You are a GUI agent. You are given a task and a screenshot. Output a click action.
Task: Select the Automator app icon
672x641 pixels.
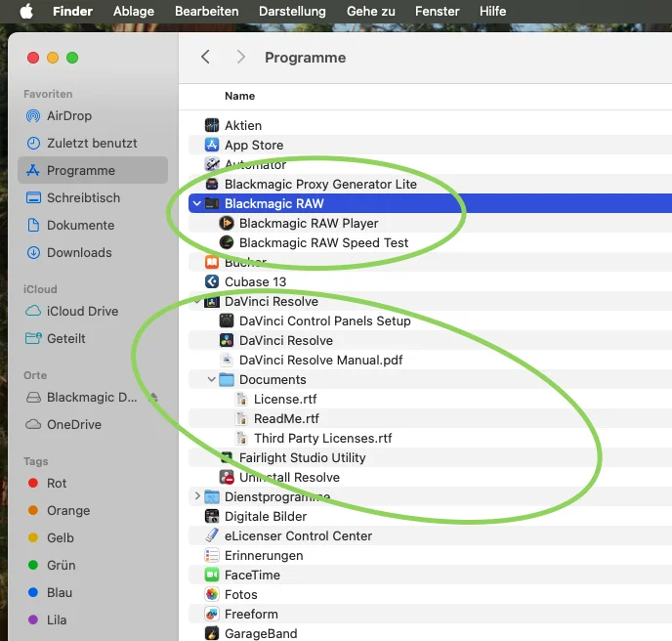click(212, 164)
